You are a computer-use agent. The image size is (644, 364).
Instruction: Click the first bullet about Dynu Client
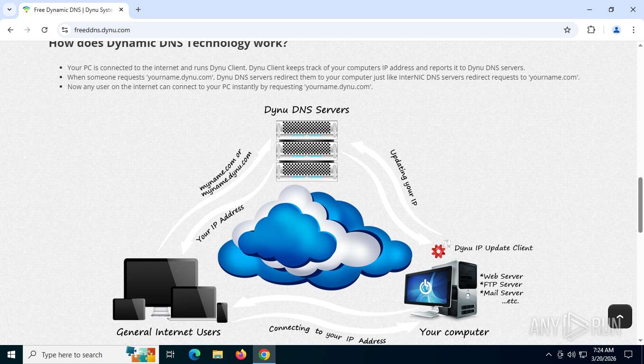click(296, 68)
